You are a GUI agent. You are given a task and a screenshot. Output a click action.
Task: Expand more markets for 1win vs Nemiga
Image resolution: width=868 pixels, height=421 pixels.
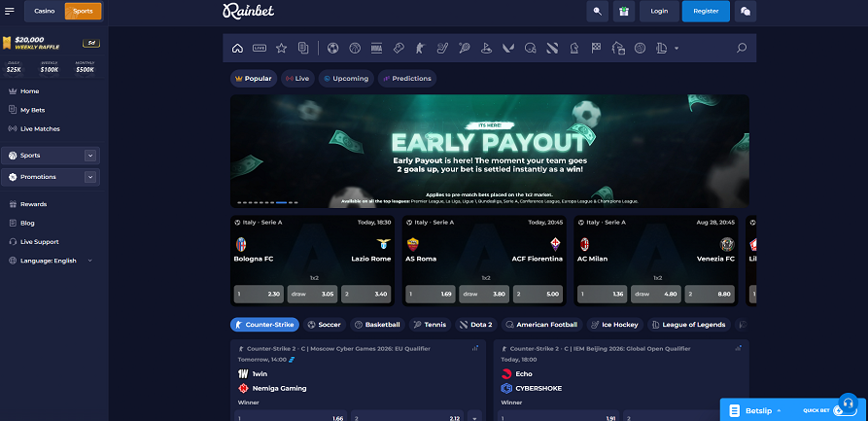(x=474, y=416)
